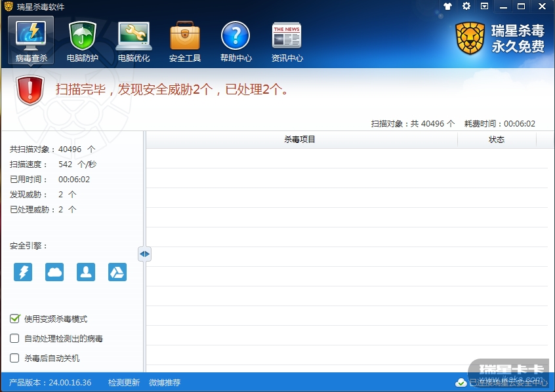Enable 杀毒后自动关机 checkbox
This screenshot has width=555, height=392.
[14, 358]
